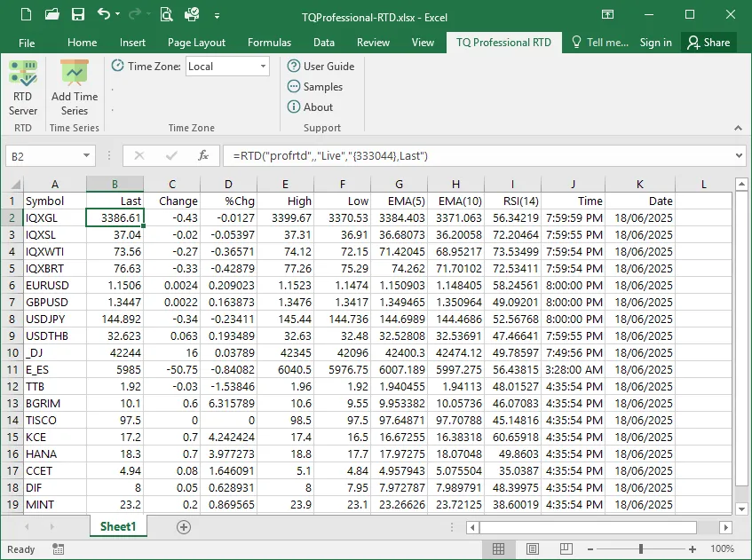Open the User Guide
The height and width of the screenshot is (560, 752).
pos(320,67)
